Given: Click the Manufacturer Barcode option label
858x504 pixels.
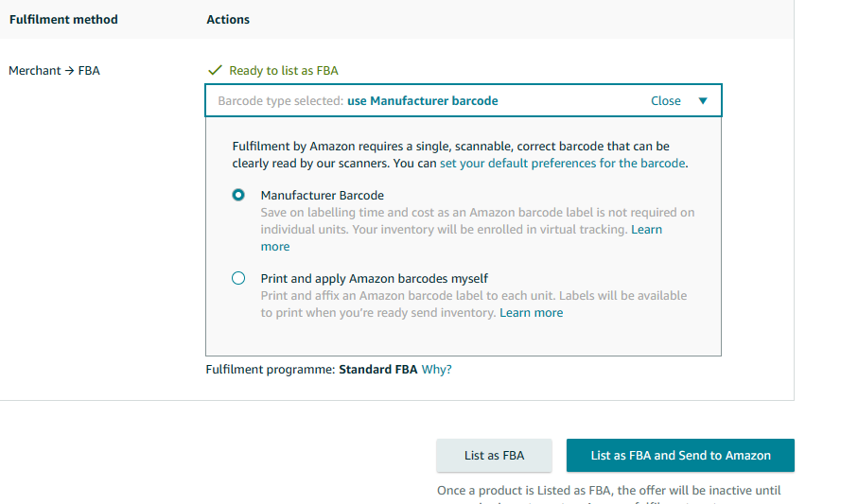Looking at the screenshot, I should click(x=323, y=196).
